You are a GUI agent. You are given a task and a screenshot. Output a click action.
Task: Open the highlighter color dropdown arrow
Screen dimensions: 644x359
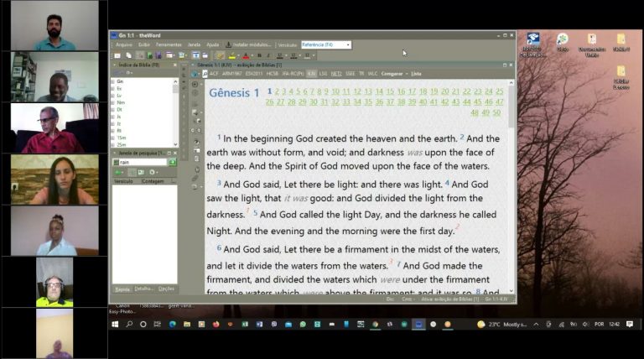238,55
